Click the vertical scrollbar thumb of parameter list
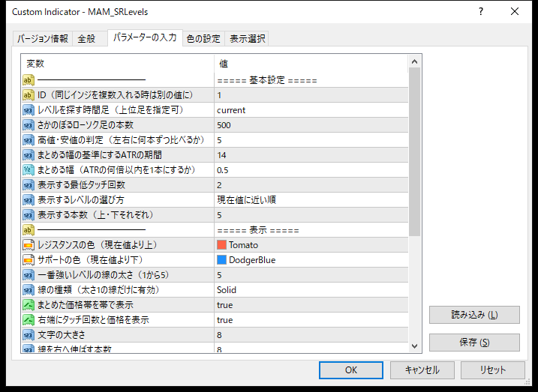Viewport: 538px width, 392px height. [414, 152]
